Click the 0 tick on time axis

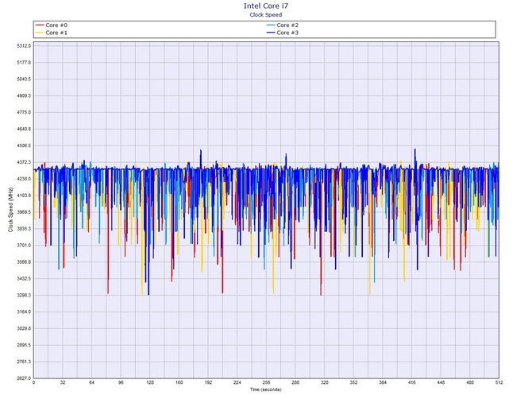(x=33, y=382)
